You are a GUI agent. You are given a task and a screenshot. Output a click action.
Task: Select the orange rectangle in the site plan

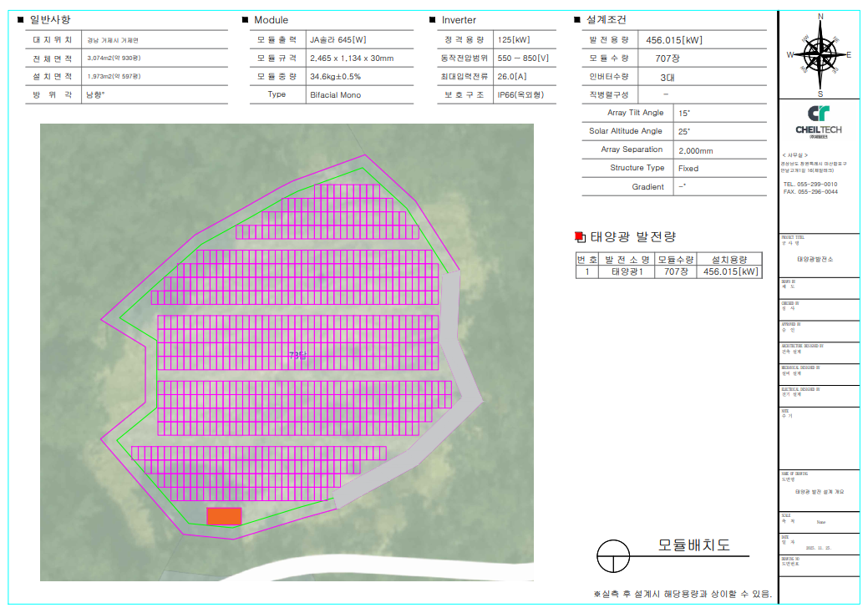(224, 516)
